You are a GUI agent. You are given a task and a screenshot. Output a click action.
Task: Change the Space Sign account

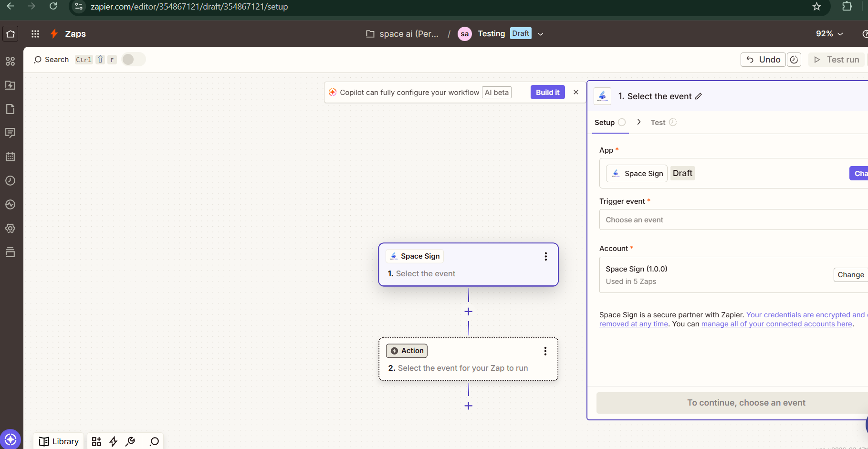tap(850, 275)
